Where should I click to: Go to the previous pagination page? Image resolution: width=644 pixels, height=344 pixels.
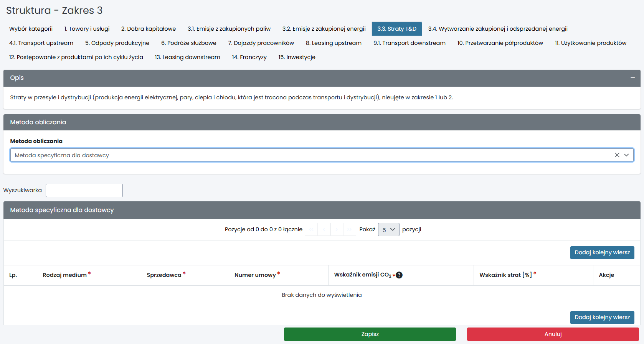click(324, 229)
